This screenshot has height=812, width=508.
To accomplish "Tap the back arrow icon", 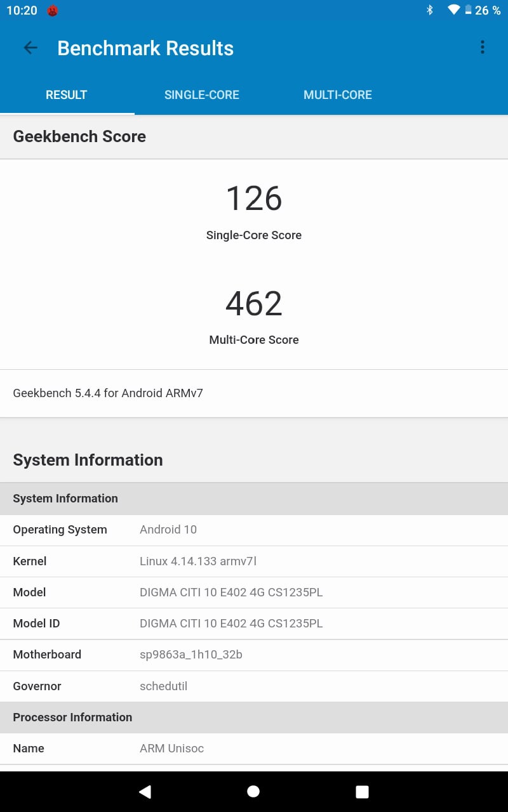I will pos(30,48).
